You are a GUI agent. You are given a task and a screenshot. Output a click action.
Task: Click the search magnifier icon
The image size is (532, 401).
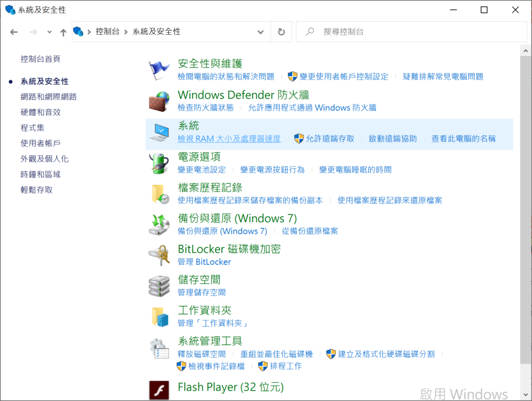pos(310,32)
